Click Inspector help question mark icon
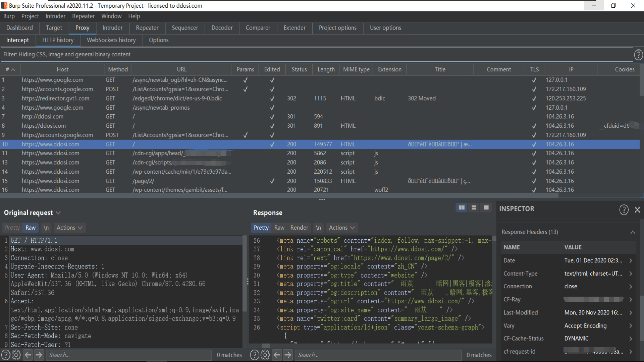 tap(624, 210)
